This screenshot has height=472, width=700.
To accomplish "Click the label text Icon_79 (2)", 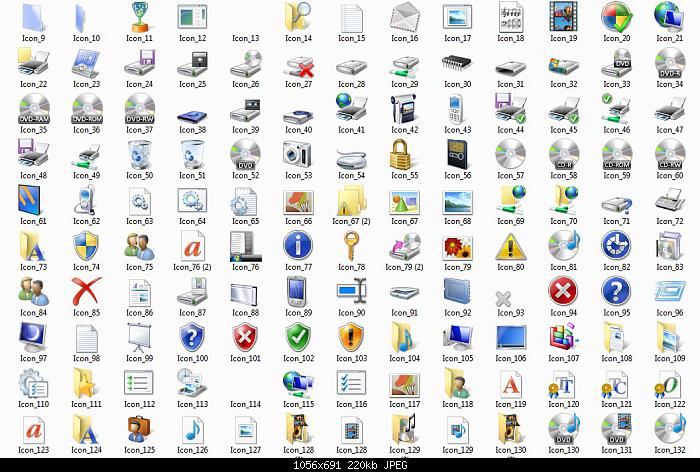I will pos(404,267).
